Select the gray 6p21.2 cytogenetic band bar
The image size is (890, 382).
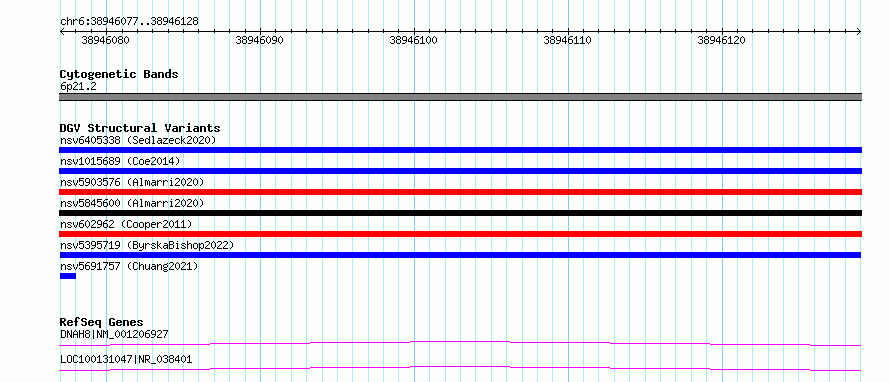coord(460,97)
